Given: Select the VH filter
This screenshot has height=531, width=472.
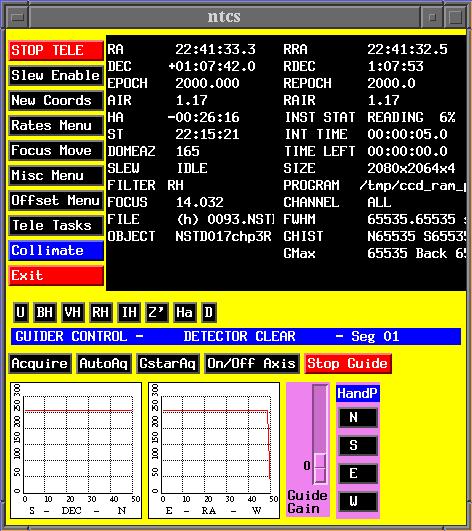Looking at the screenshot, I should click(73, 312).
